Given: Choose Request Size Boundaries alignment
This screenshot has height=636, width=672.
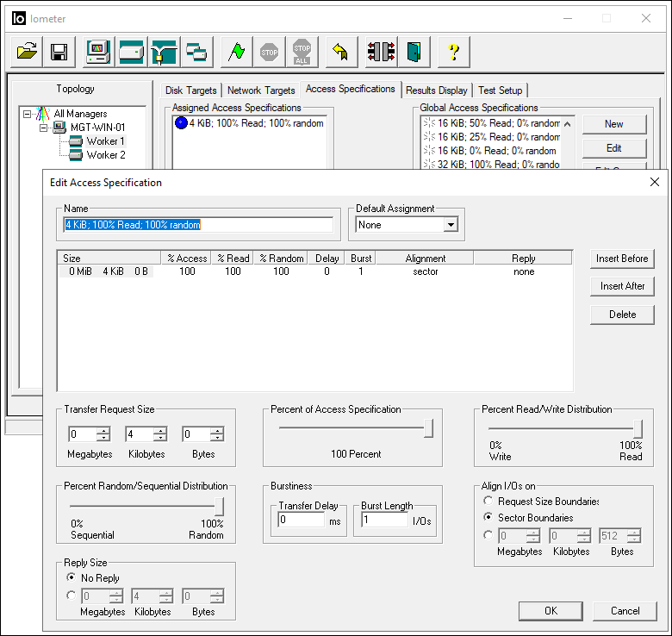Looking at the screenshot, I should (488, 501).
